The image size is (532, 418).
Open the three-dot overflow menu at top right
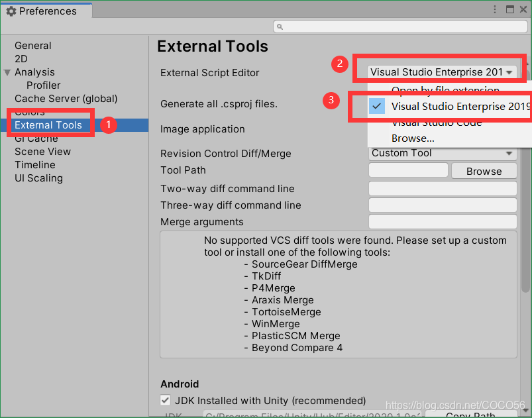pyautogui.click(x=494, y=8)
